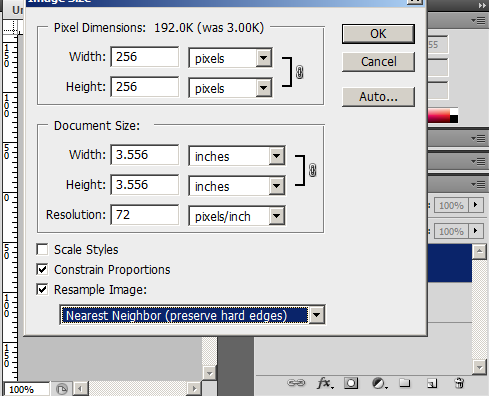Uncheck Resample Image
This screenshot has height=396, width=489.
coord(42,289)
